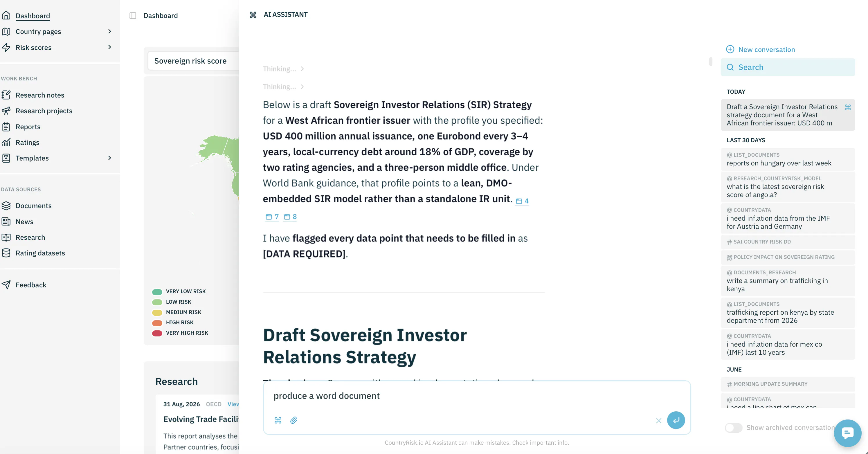Click the attach file paperclip icon

(294, 420)
